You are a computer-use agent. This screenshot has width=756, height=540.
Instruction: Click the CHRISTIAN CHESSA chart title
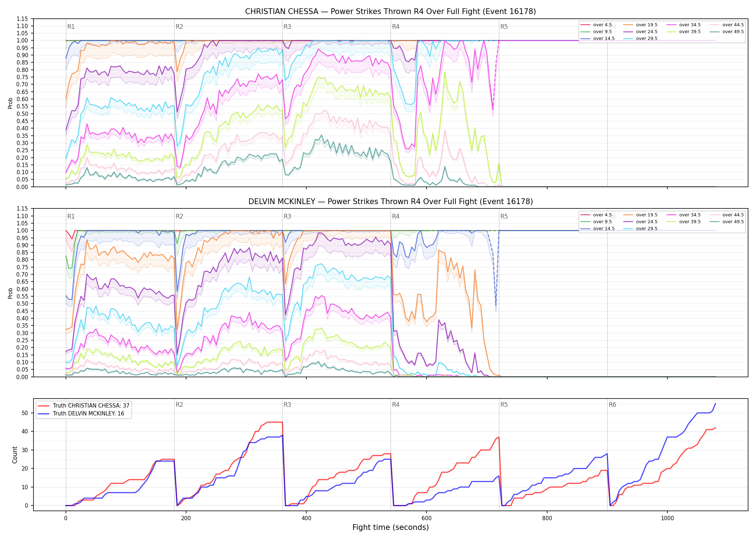[x=391, y=12]
